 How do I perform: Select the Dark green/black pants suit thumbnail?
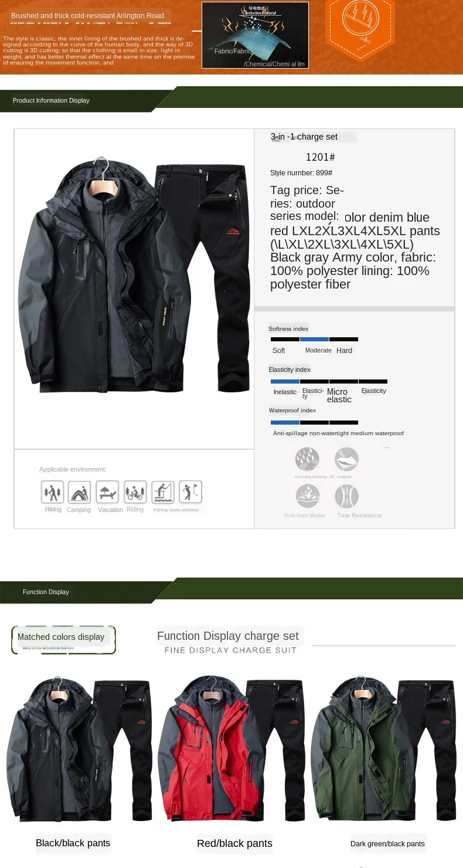click(383, 749)
